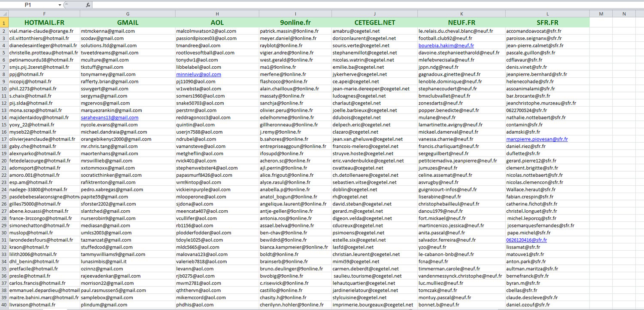The width and height of the screenshot is (644, 310).
Task: Select cell france-3rccongo@hotmail.fr
Action: tap(44, 218)
